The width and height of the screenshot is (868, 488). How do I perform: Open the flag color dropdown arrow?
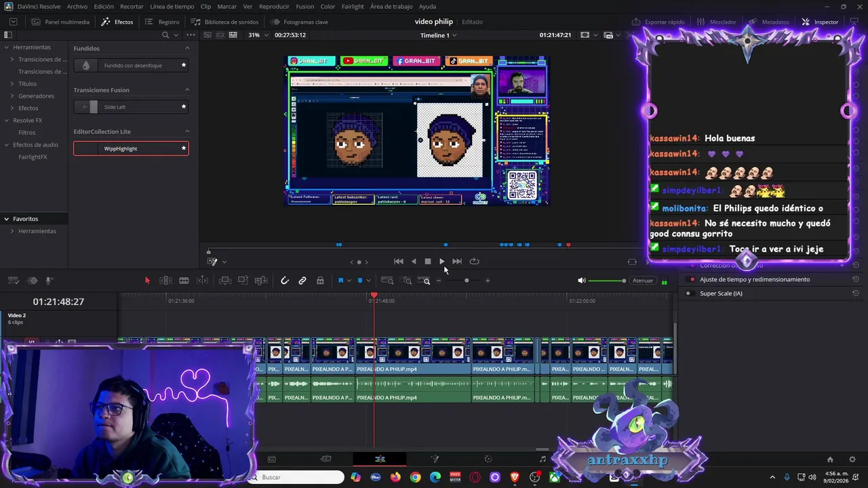[349, 281]
